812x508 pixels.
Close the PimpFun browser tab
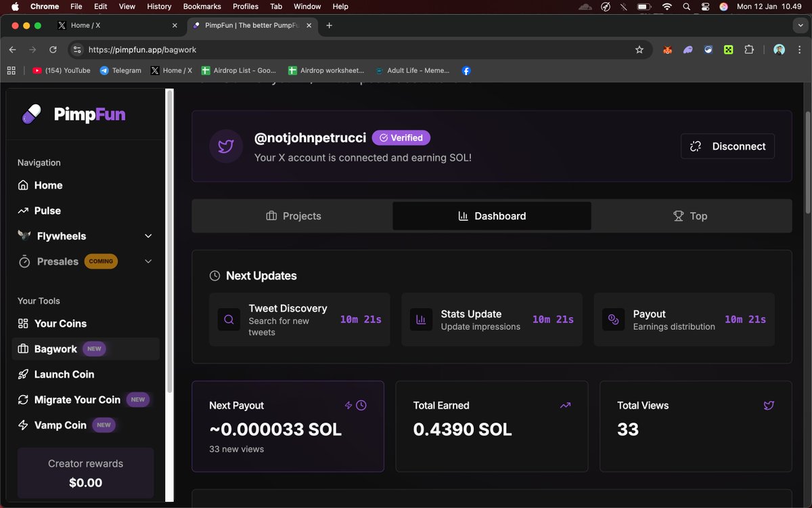point(311,25)
